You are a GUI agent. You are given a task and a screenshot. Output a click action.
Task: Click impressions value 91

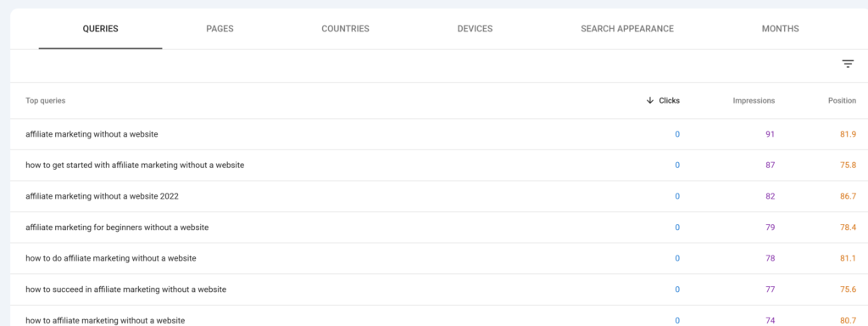770,134
